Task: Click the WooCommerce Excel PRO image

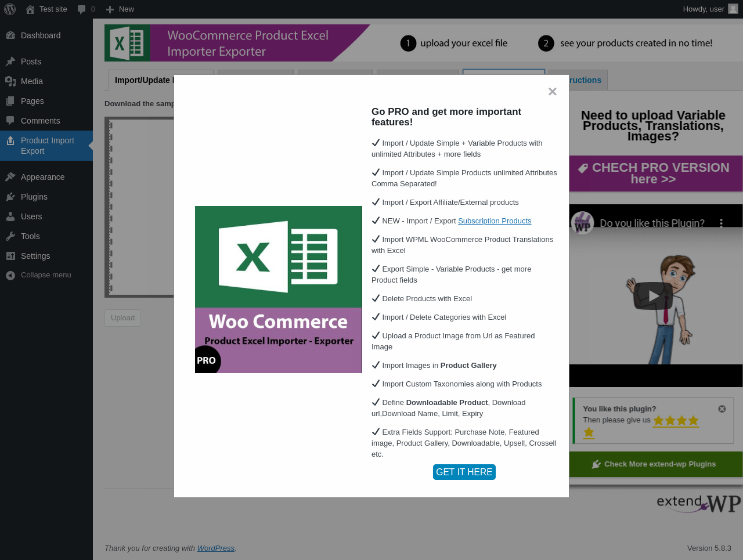Action: click(x=279, y=290)
